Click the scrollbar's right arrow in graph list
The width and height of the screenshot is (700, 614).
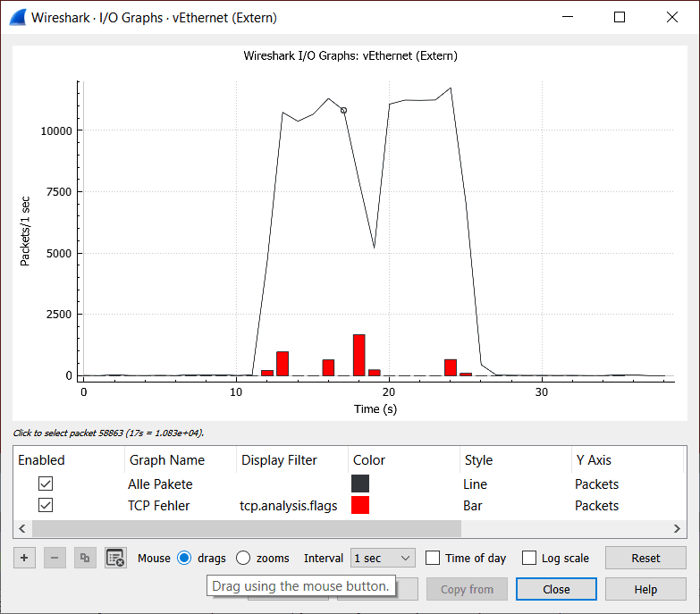point(677,528)
